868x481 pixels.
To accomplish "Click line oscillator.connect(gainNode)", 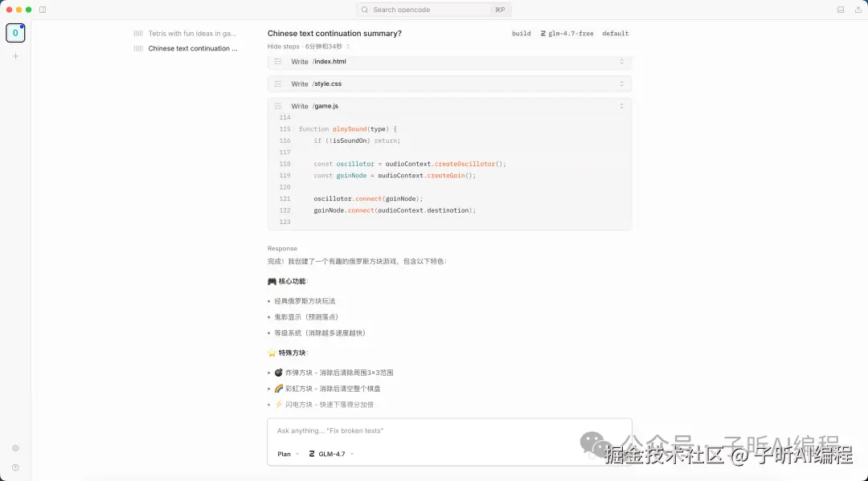I will click(368, 199).
